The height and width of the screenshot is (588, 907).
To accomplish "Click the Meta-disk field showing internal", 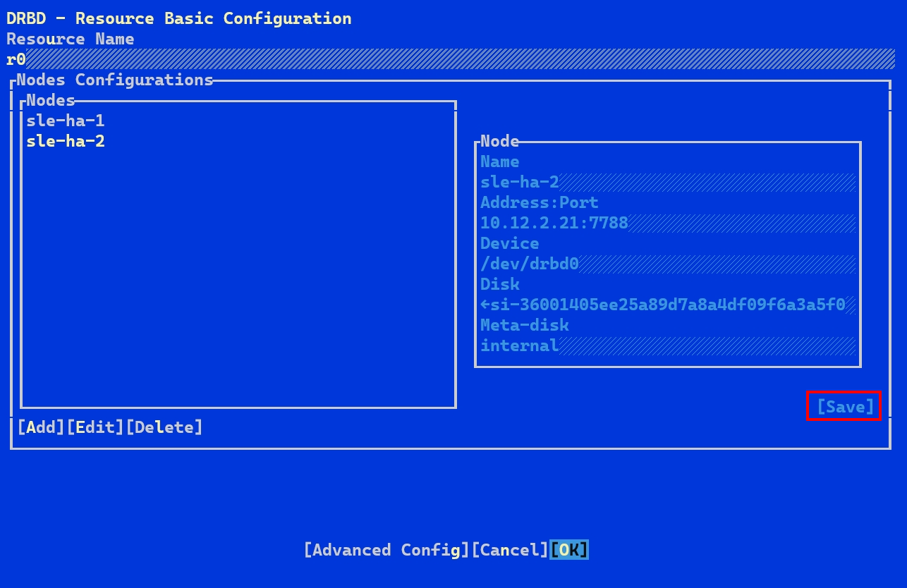I will [668, 345].
